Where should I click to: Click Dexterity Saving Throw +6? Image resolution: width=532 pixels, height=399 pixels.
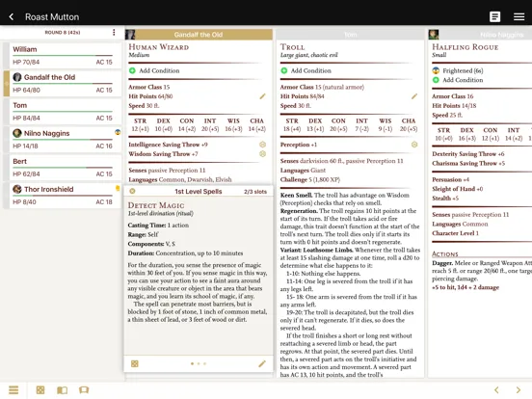coord(468,153)
